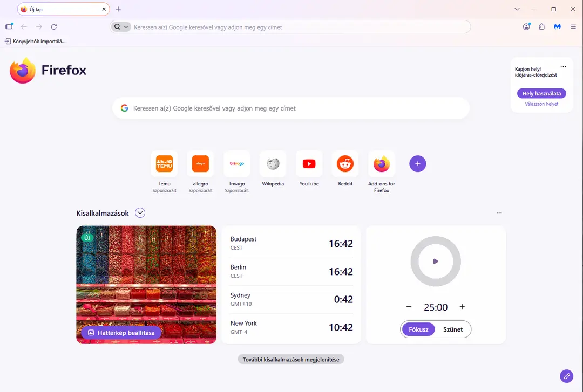Viewport: 583px width, 392px height.
Task: Decrease the timer with the minus button
Action: point(409,307)
